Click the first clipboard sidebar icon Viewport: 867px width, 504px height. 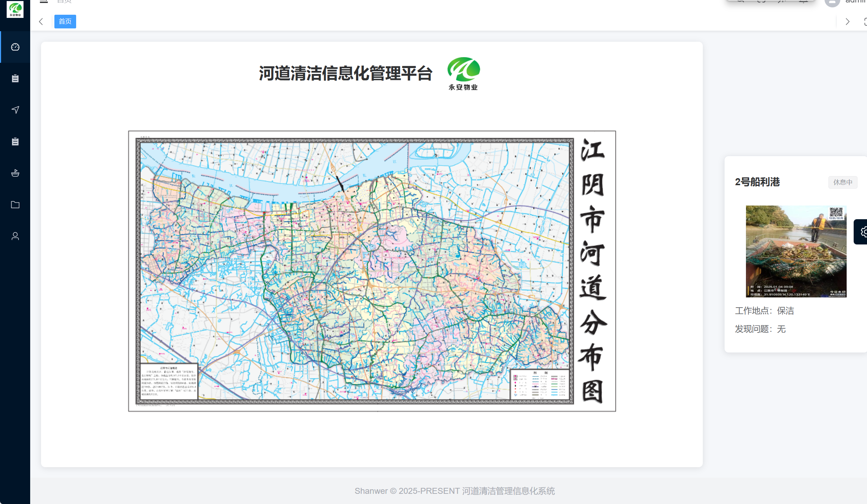pos(15,79)
